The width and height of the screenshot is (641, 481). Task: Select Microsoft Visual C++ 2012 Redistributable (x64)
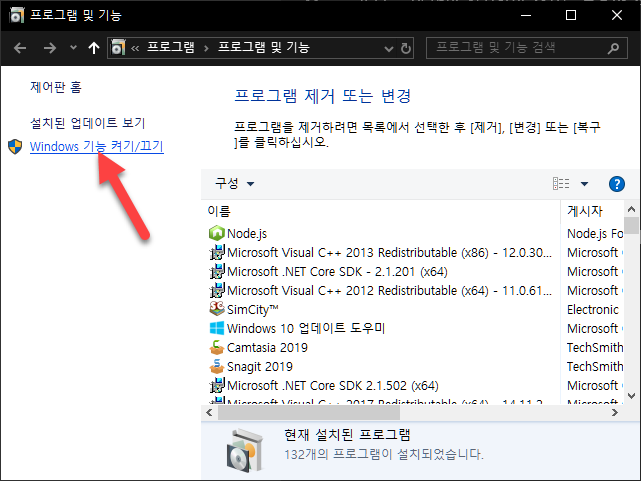[x=389, y=291]
